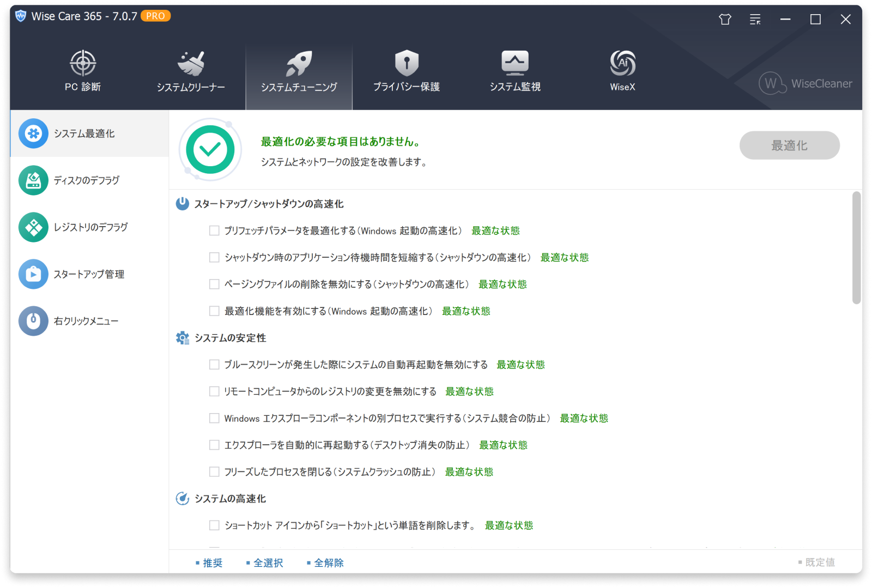
Task: Open the hamburger menu in the title bar
Action: click(755, 19)
